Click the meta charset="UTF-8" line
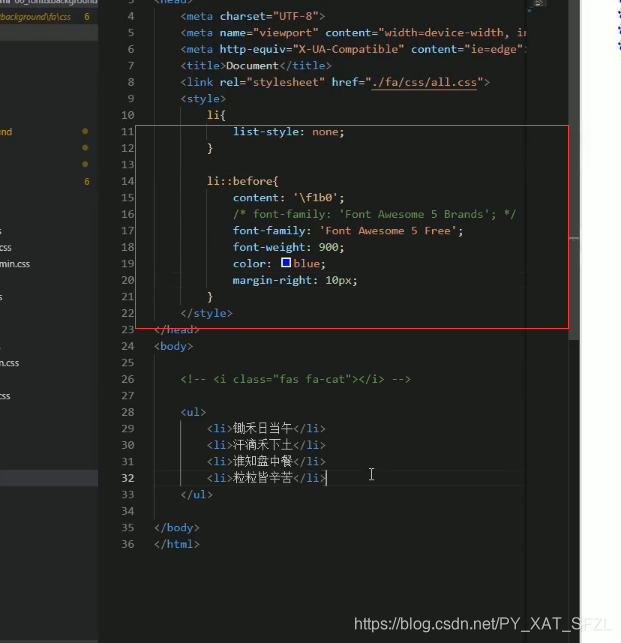Screen dimensions: 621x643 253,16
